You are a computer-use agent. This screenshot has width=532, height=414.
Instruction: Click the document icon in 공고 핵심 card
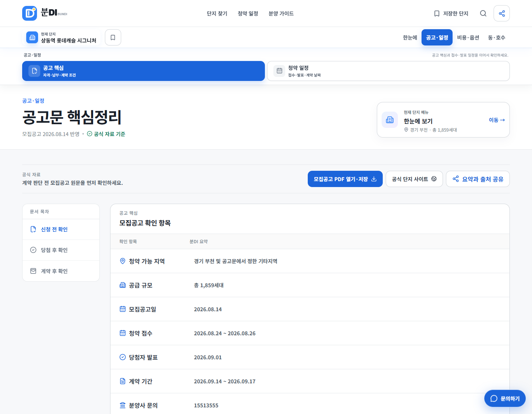click(34, 71)
